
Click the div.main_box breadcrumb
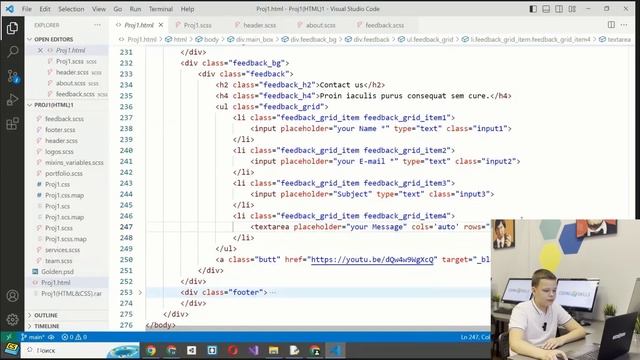click(254, 40)
